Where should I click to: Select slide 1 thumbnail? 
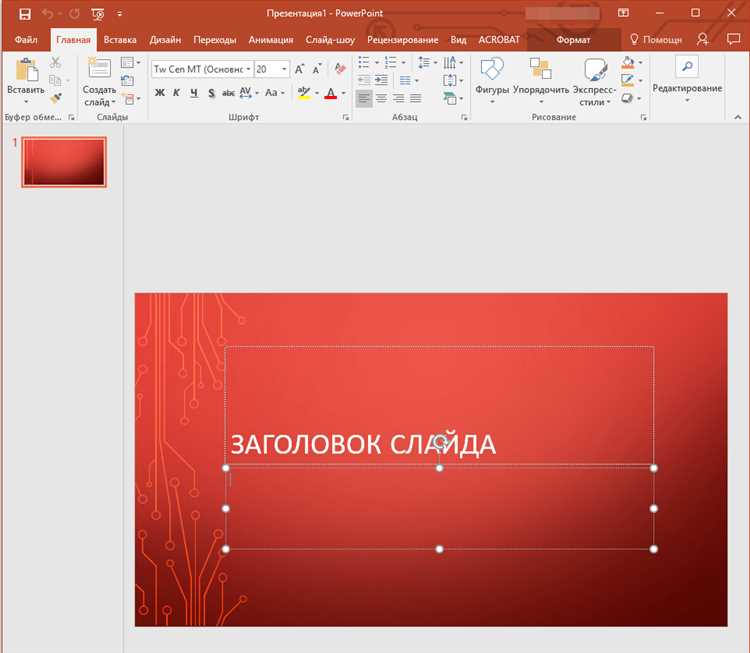point(64,162)
